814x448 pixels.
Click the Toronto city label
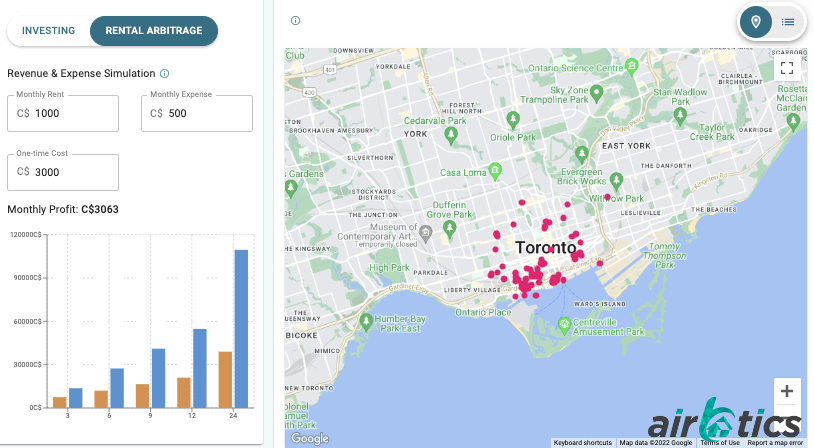click(546, 248)
